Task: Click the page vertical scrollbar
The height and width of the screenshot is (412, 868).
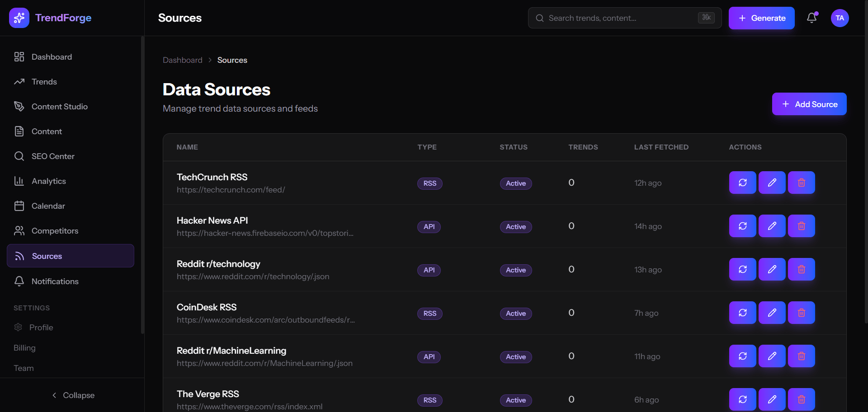Action: coord(866,162)
